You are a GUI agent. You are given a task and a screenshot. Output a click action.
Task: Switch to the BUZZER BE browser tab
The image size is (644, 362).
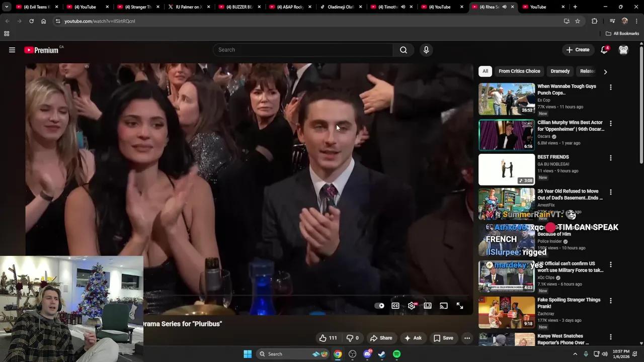(x=239, y=7)
